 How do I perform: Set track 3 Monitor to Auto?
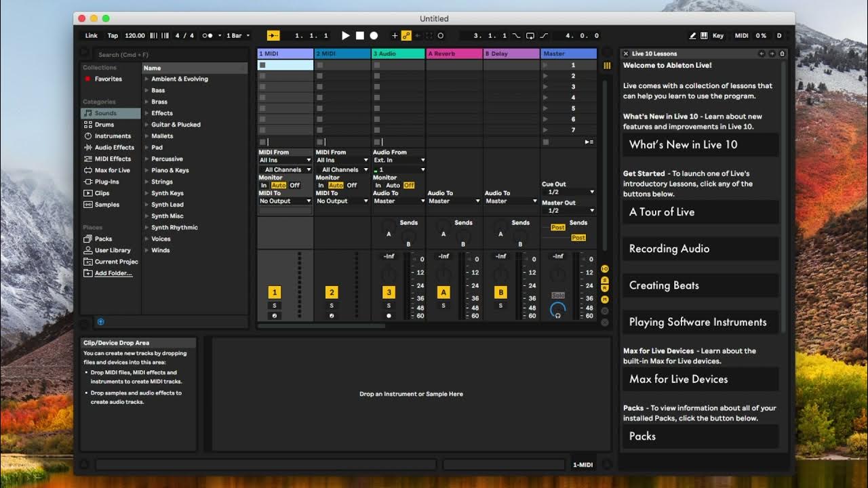click(x=393, y=185)
